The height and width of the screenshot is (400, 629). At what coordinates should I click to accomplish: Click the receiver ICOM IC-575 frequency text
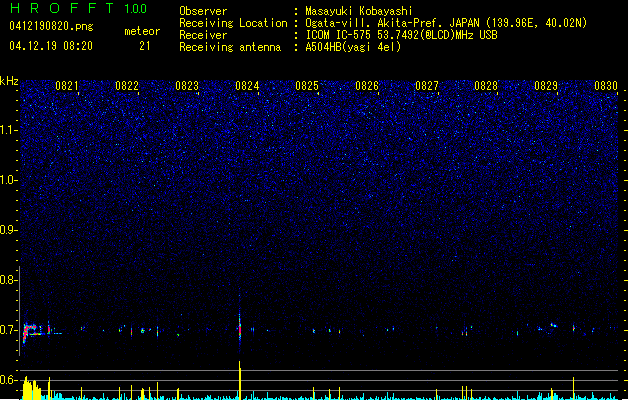[401, 35]
